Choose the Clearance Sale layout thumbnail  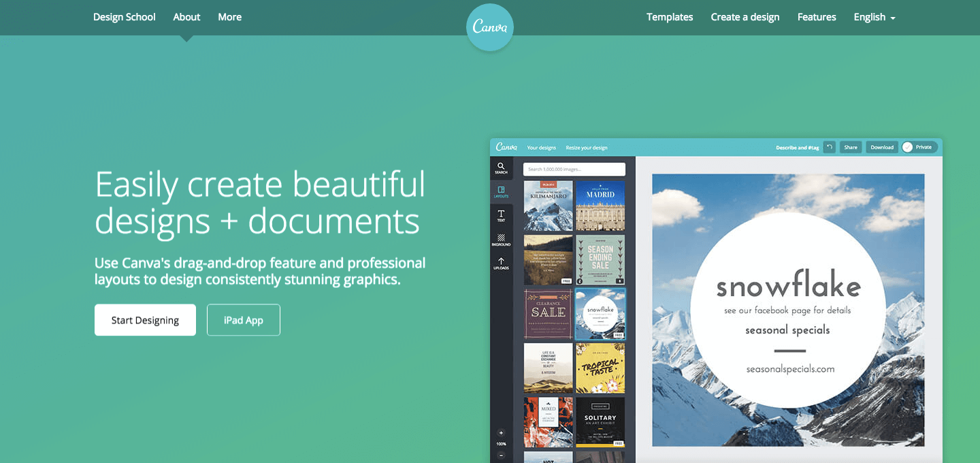coord(549,313)
